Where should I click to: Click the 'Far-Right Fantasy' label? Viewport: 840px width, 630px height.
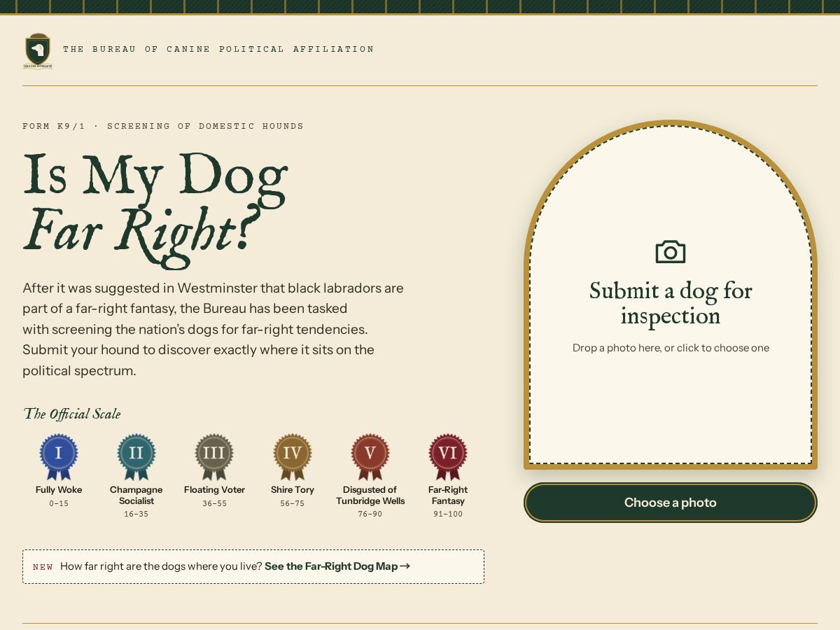tap(448, 496)
